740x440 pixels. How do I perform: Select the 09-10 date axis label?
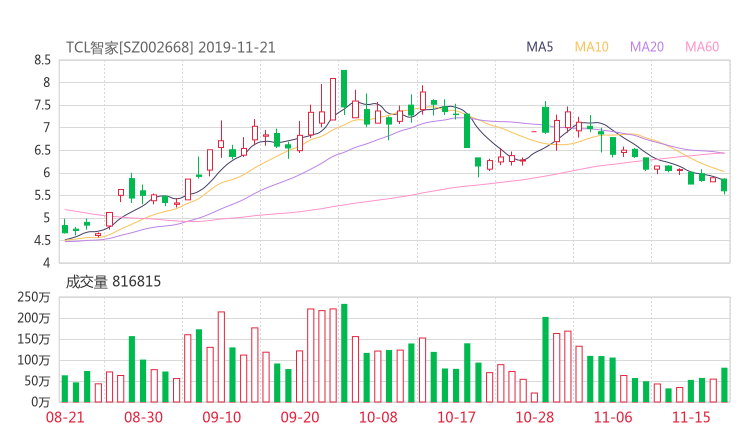(x=221, y=417)
